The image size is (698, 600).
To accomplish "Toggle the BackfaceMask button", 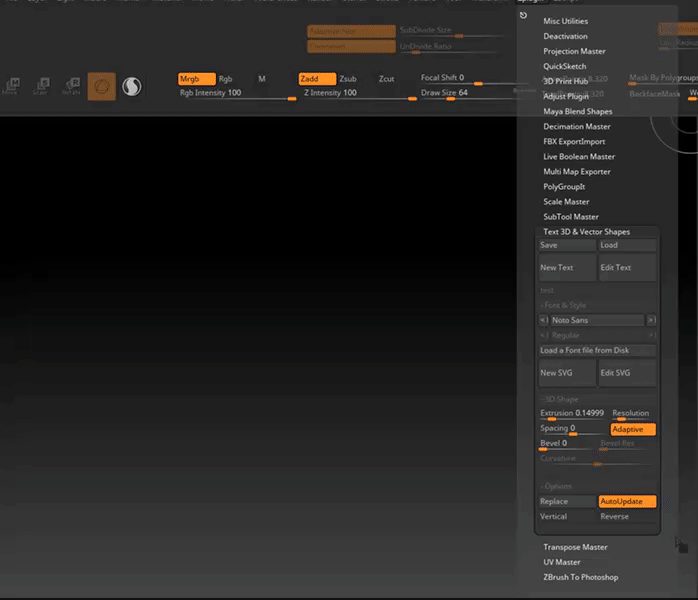I will 654,94.
